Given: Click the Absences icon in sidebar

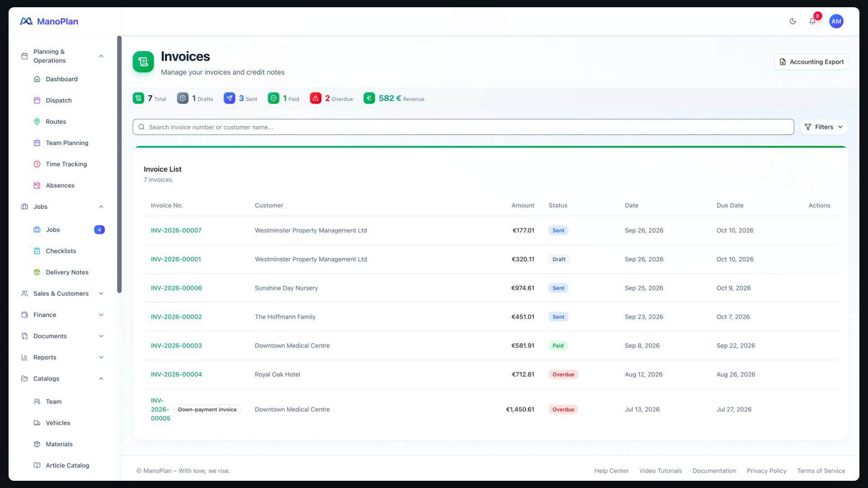Looking at the screenshot, I should (37, 185).
